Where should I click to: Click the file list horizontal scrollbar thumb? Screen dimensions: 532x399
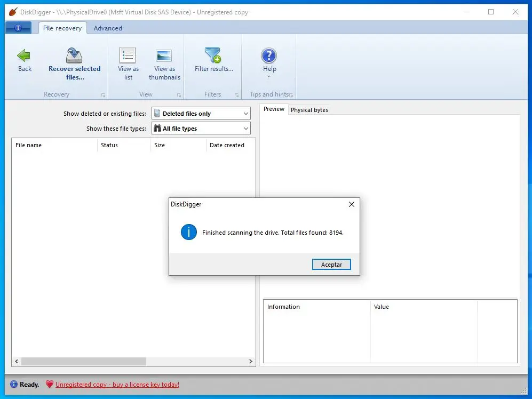(x=84, y=361)
